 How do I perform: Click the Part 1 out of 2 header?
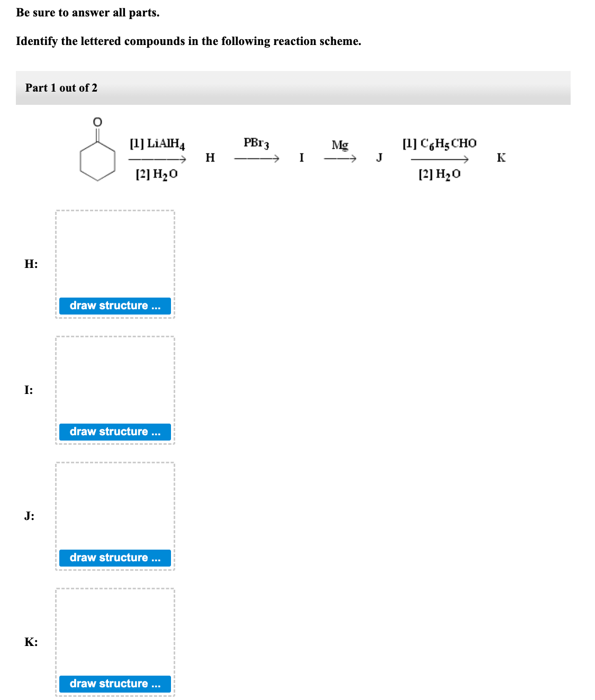(x=62, y=88)
